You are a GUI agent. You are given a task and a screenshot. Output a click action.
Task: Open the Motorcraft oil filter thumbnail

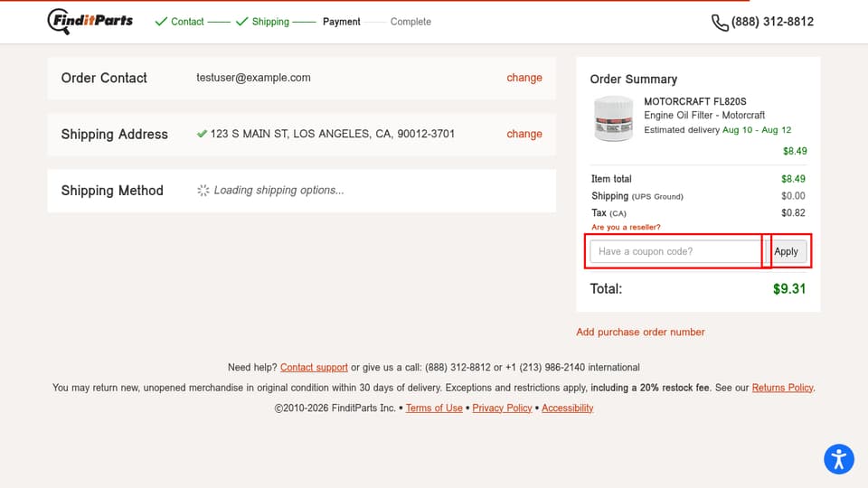click(613, 119)
